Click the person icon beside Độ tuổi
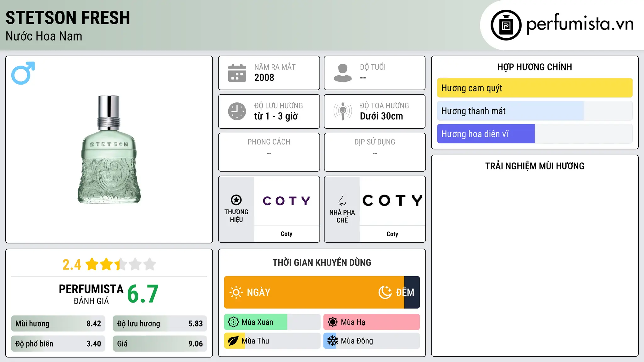 [343, 73]
